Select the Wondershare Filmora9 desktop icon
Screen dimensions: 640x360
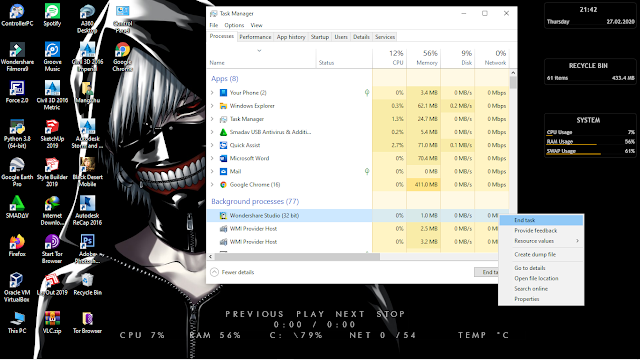[17, 57]
